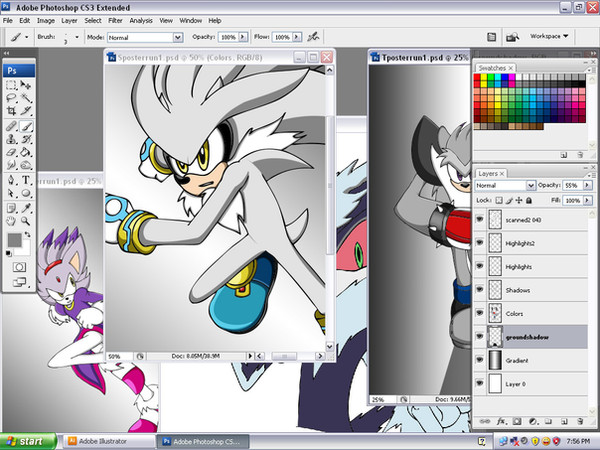This screenshot has height=450, width=600.
Task: Toggle visibility of Layer 0
Action: pyautogui.click(x=479, y=383)
